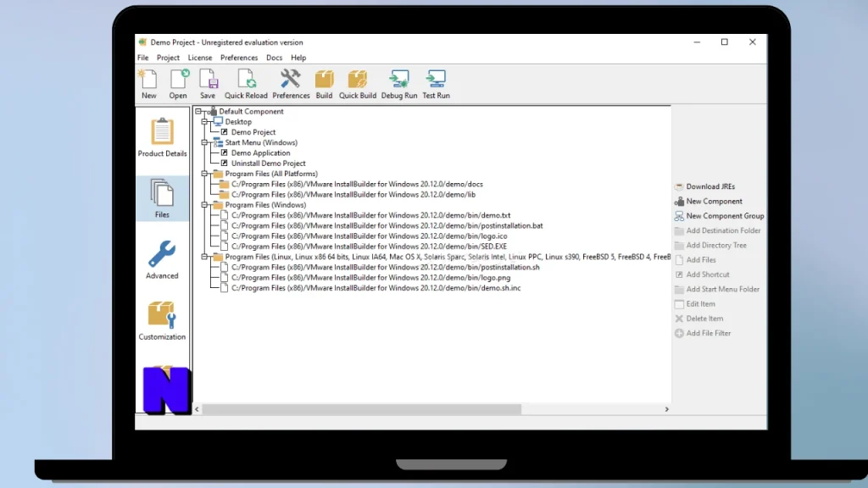Select the logo.png file entry
Viewport: 868px width, 488px height.
[x=371, y=278]
